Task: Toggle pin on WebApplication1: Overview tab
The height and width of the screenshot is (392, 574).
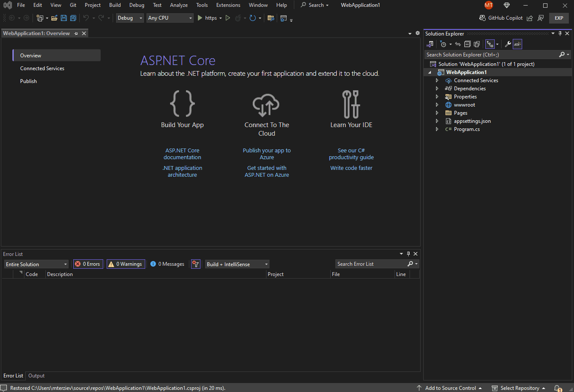Action: click(x=76, y=33)
